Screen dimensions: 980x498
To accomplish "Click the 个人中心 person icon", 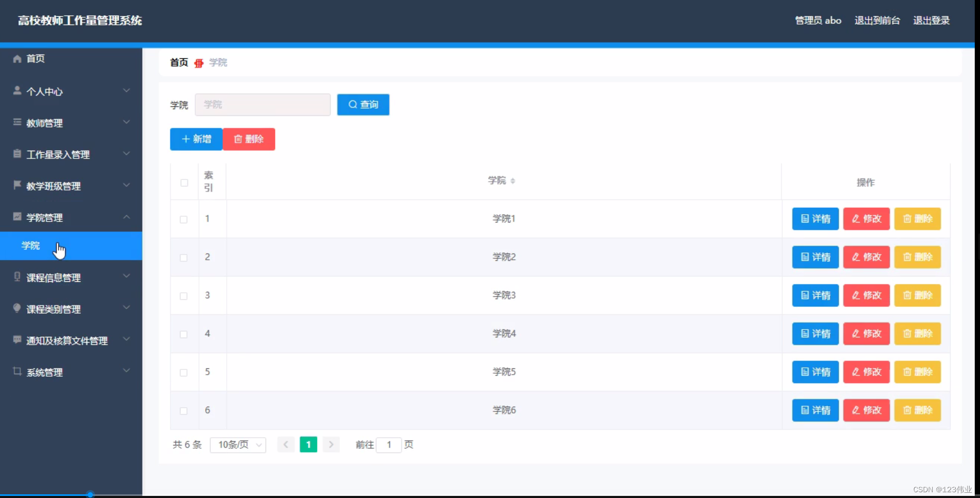I will click(x=16, y=90).
